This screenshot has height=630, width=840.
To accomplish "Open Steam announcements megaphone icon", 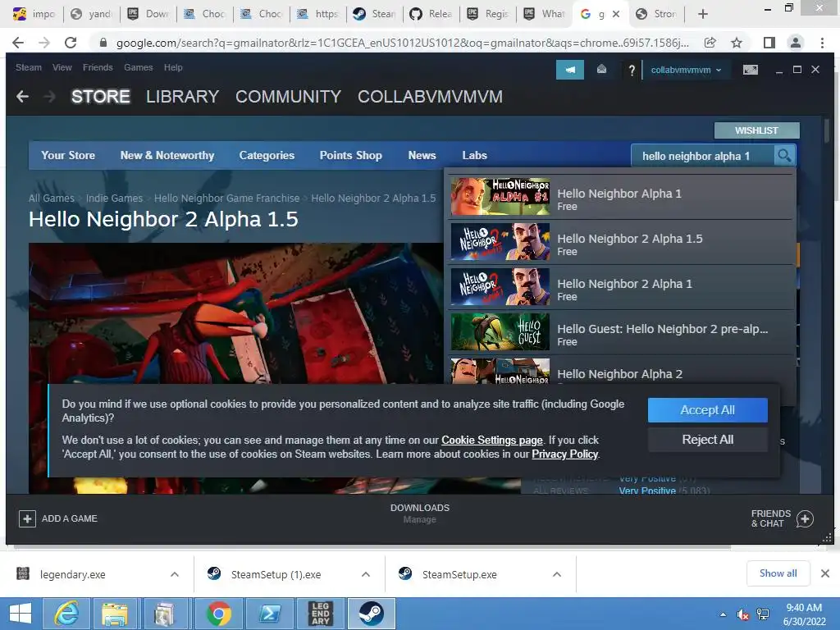I will [570, 70].
